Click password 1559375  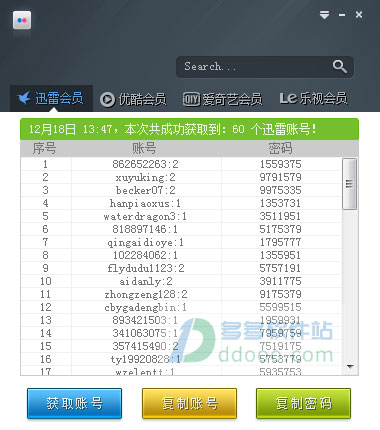pos(281,164)
